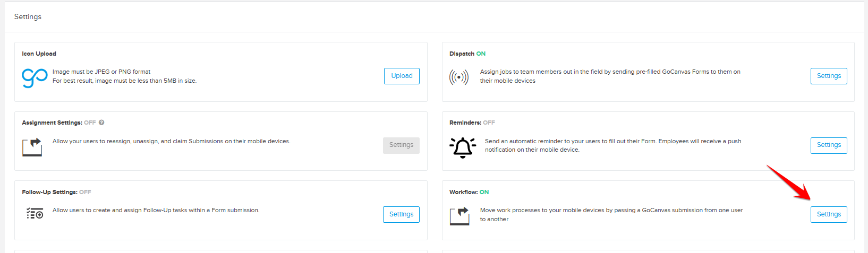Click the Workflow share-arrow icon

pos(459,216)
